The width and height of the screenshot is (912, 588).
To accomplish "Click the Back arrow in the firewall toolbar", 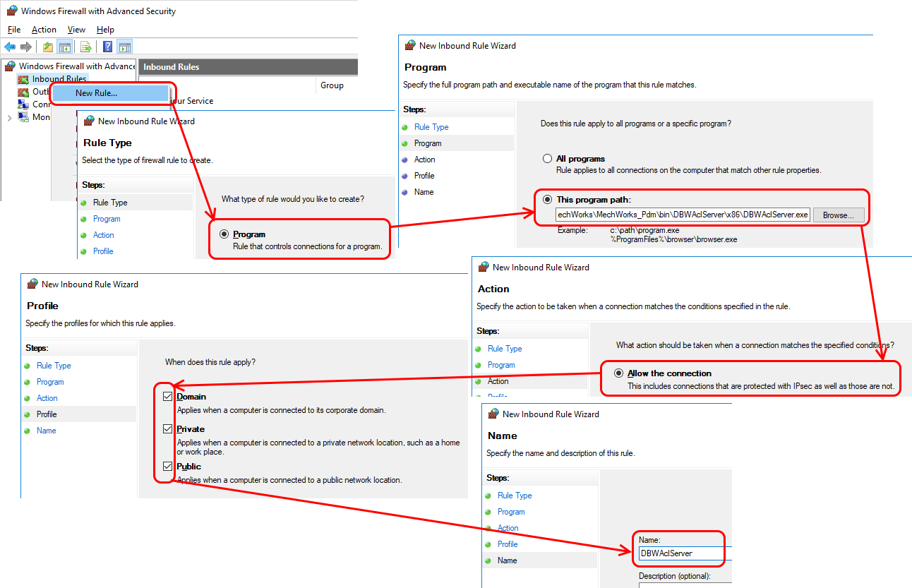I will coord(10,47).
